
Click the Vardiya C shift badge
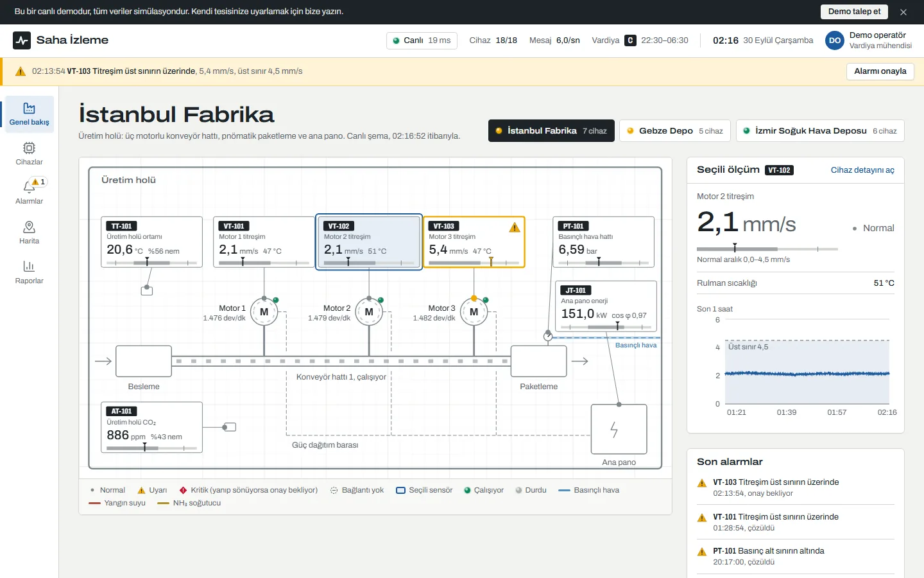click(630, 40)
